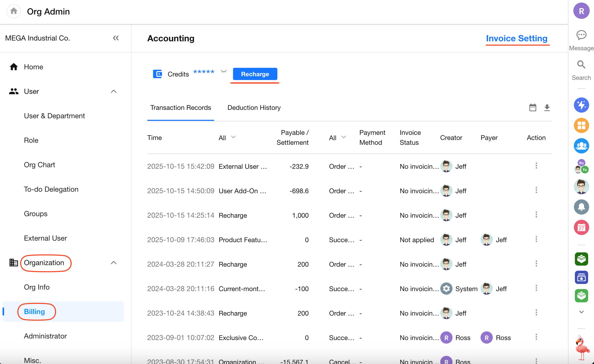594x364 pixels.
Task: Collapse the Organization section chevron
Action: [x=114, y=263]
